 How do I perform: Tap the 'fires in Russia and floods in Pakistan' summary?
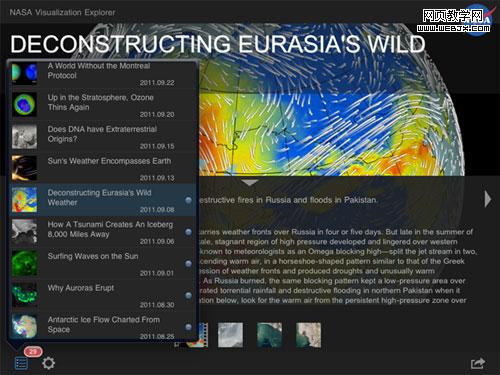(x=288, y=200)
